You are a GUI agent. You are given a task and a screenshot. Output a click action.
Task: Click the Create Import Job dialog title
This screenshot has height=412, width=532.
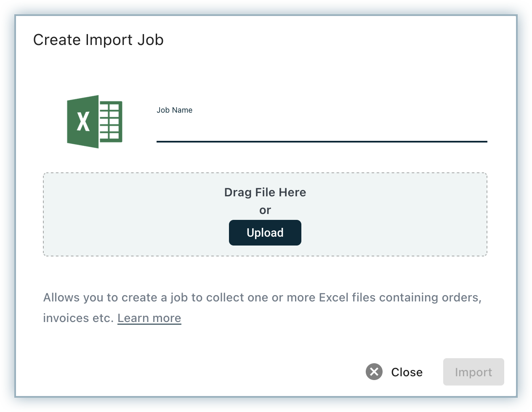[x=98, y=40]
